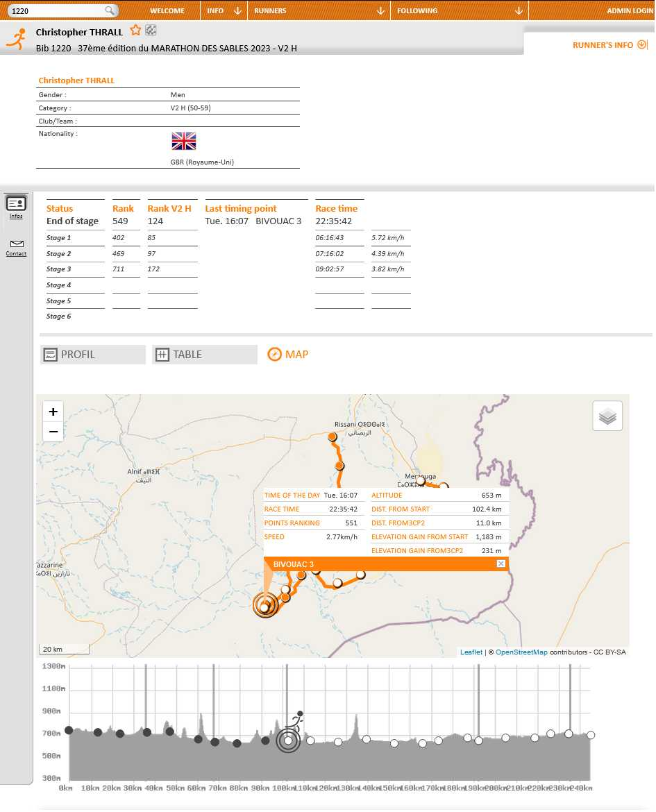Screen dimensions: 656x812
Task: Click the search magnifier icon beside 1220
Action: point(110,10)
